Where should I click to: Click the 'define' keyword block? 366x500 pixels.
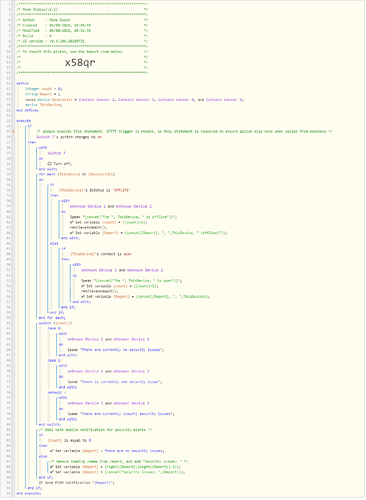pos(23,83)
